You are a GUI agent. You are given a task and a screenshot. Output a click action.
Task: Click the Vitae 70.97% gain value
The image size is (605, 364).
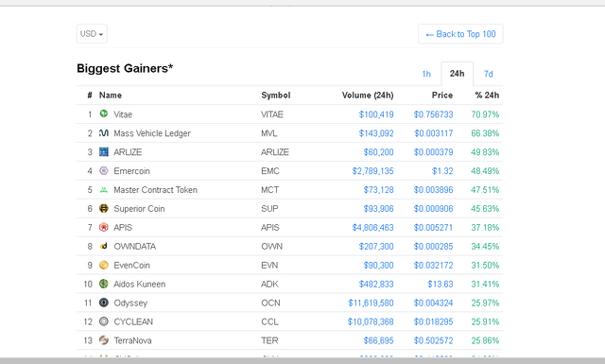[485, 114]
